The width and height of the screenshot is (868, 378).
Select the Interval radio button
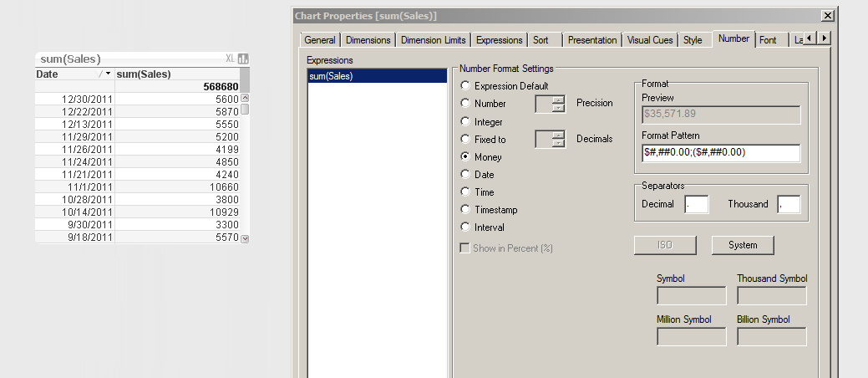click(x=465, y=227)
